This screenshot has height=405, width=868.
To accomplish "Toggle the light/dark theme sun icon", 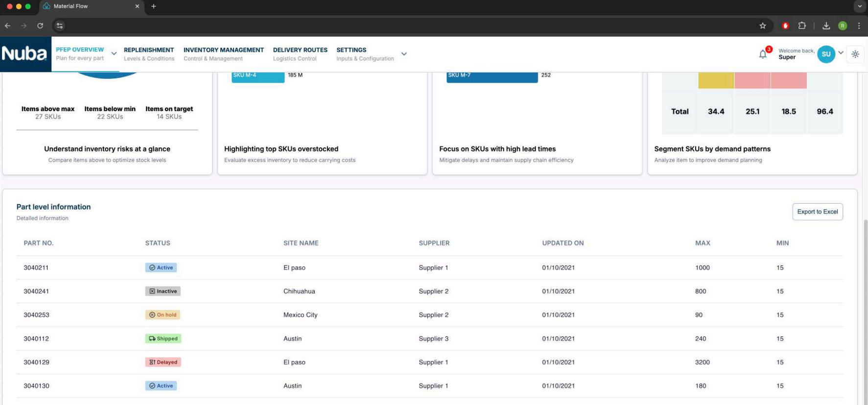I will (x=855, y=54).
